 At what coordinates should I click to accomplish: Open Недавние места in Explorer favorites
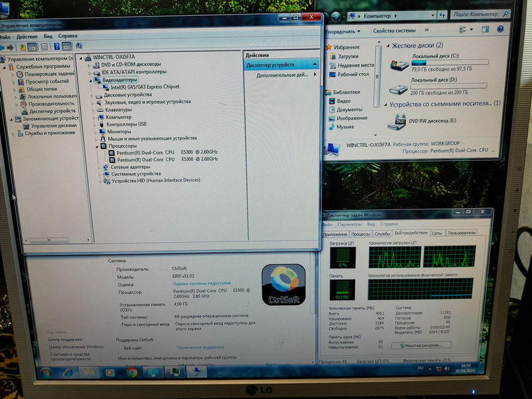(352, 65)
